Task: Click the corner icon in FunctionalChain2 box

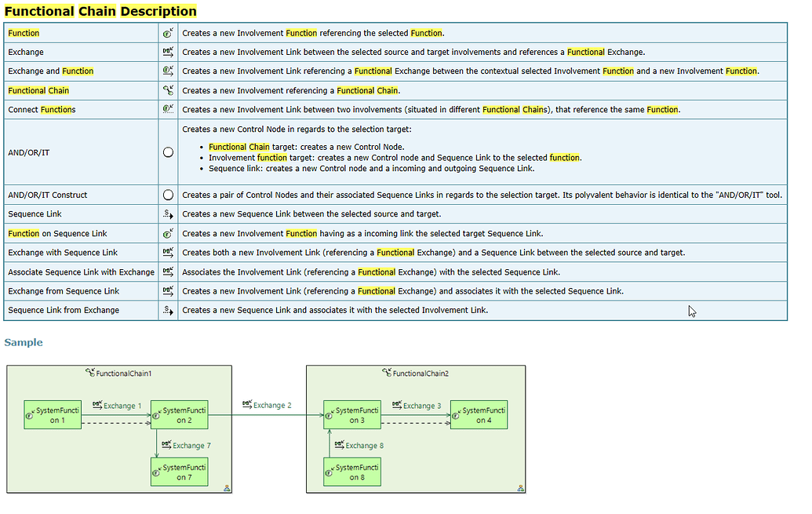Action: pos(520,488)
